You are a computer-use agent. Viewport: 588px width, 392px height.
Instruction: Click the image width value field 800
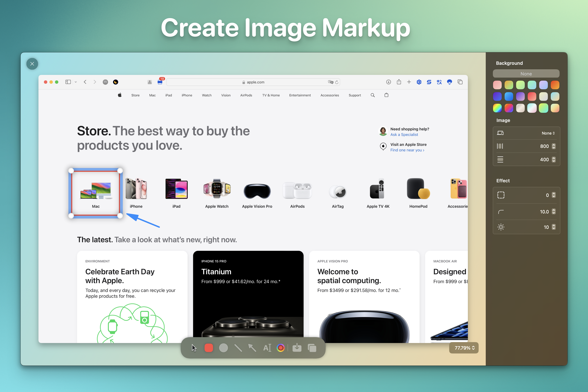pyautogui.click(x=544, y=146)
